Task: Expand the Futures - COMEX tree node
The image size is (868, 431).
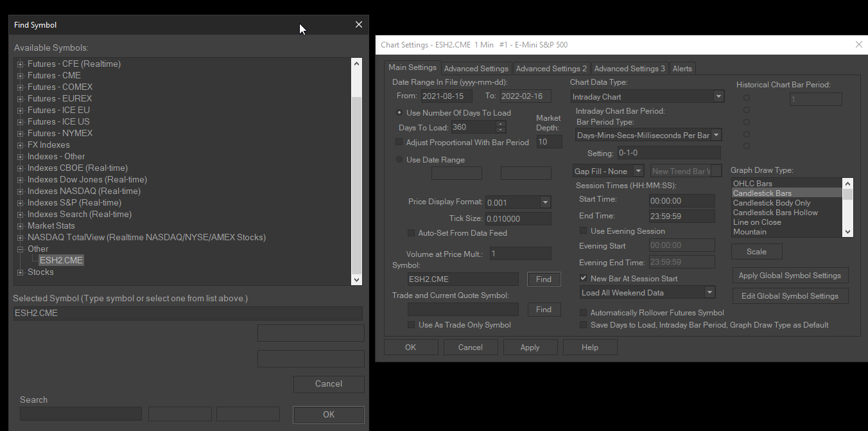Action: pos(21,87)
